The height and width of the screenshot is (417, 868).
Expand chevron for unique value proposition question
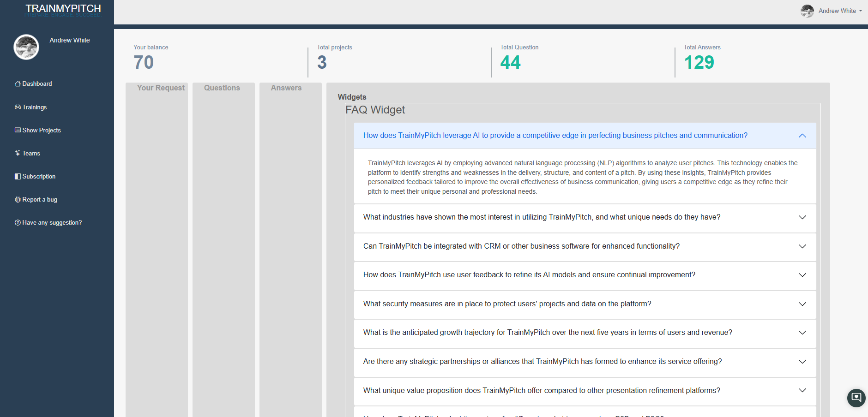coord(802,390)
